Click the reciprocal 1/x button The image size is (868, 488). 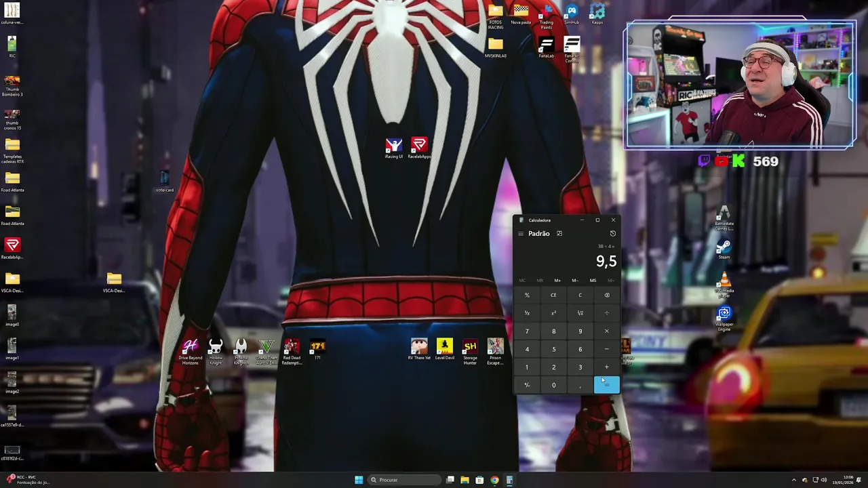click(527, 313)
